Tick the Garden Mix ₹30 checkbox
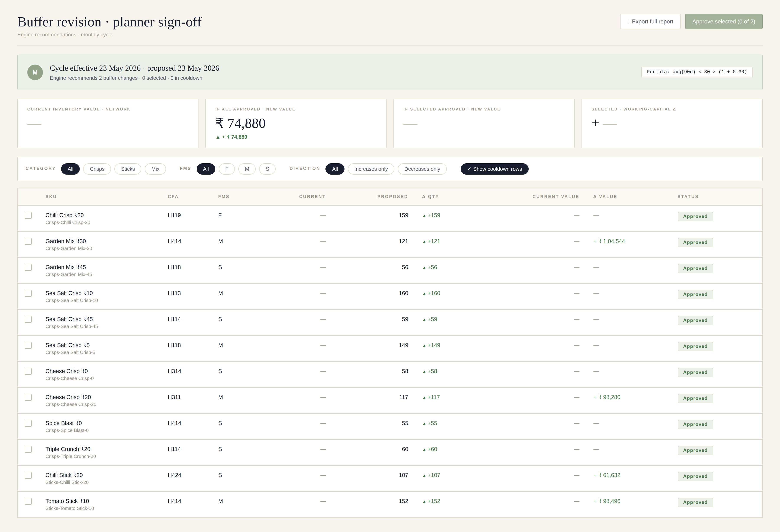The height and width of the screenshot is (532, 780). tap(28, 241)
